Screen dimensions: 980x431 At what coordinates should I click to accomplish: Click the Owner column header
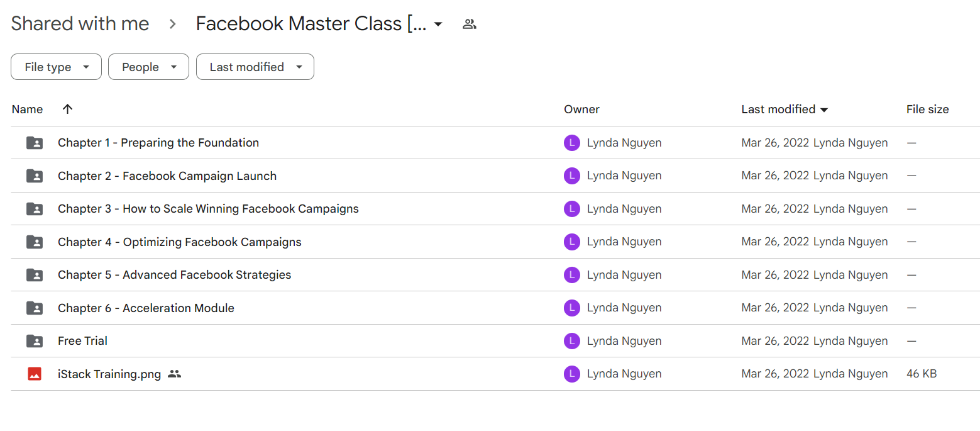[x=581, y=109]
